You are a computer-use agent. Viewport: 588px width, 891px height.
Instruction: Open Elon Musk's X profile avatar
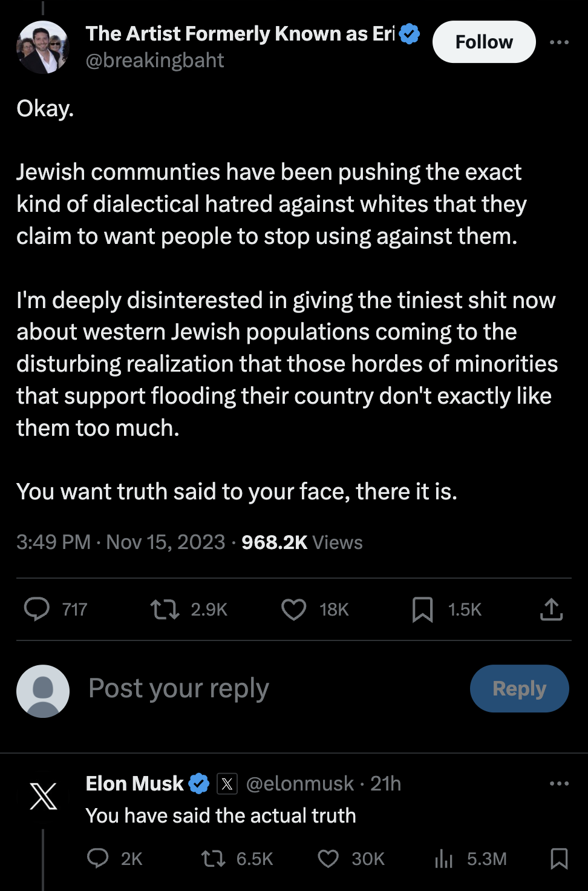(x=43, y=796)
